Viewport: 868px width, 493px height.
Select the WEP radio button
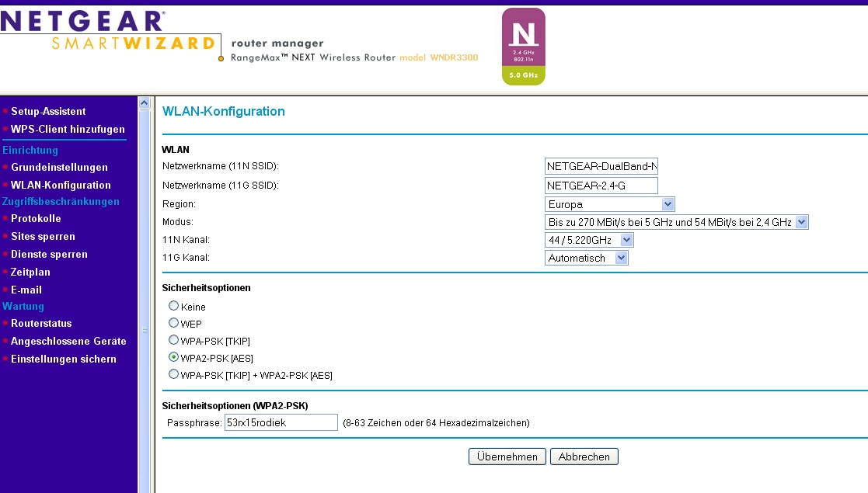click(174, 323)
